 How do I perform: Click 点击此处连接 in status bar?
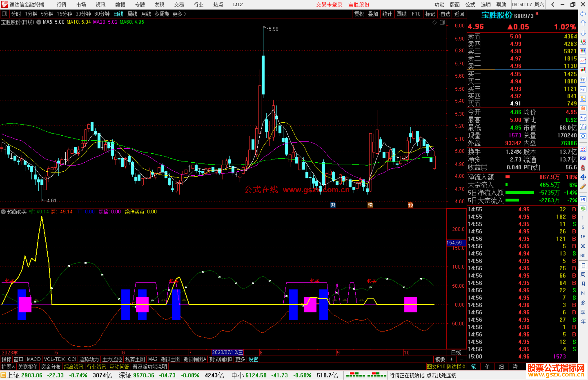(x=441, y=375)
